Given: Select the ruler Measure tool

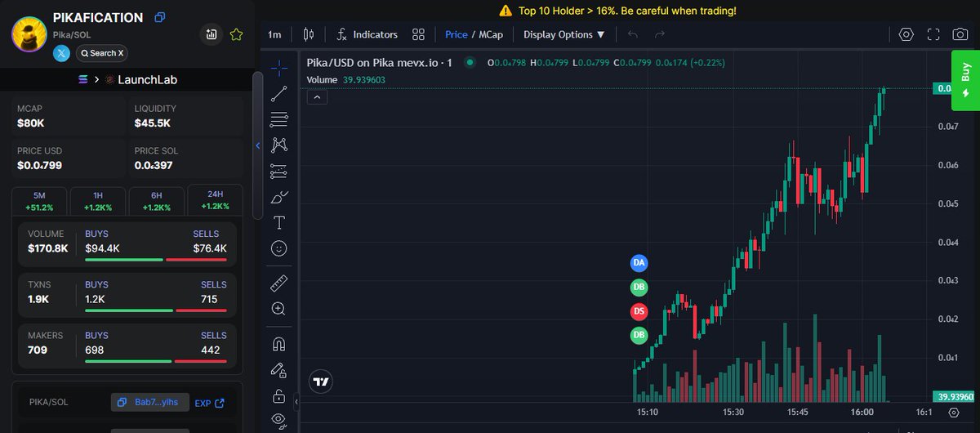Looking at the screenshot, I should coord(279,283).
